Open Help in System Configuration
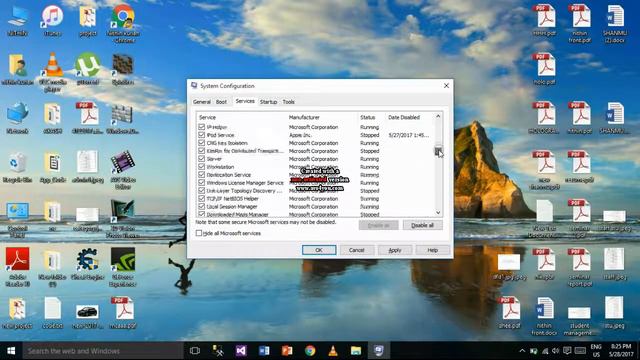This screenshot has width=640, height=360. 433,250
